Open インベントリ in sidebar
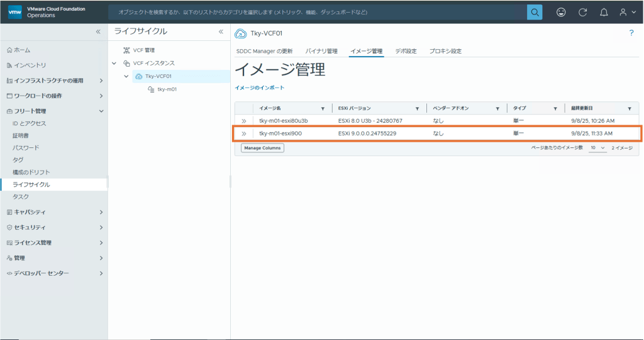 [30, 65]
